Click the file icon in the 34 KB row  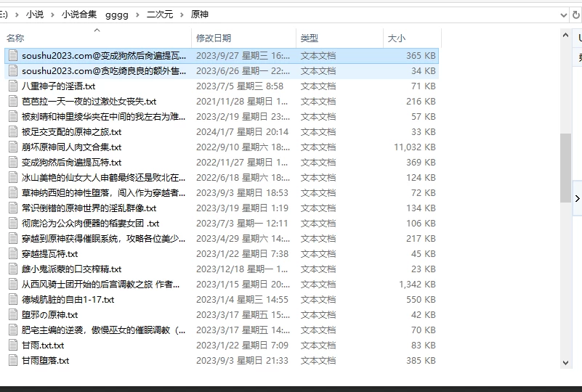point(13,71)
